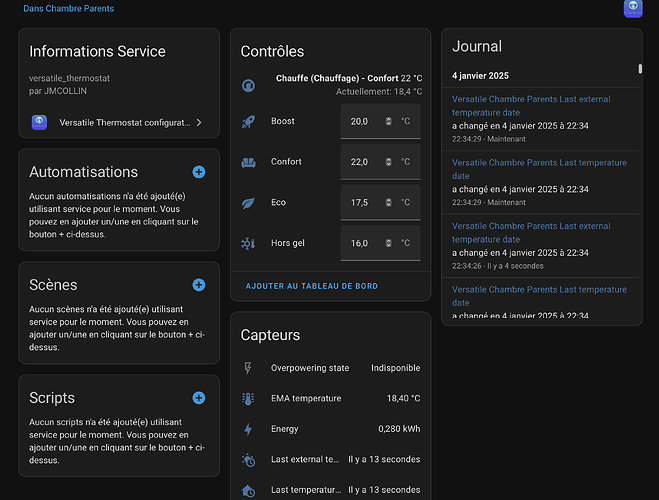This screenshot has height=500, width=659.
Task: Adjust Hors gel value using the spinner arrows
Action: [x=388, y=243]
